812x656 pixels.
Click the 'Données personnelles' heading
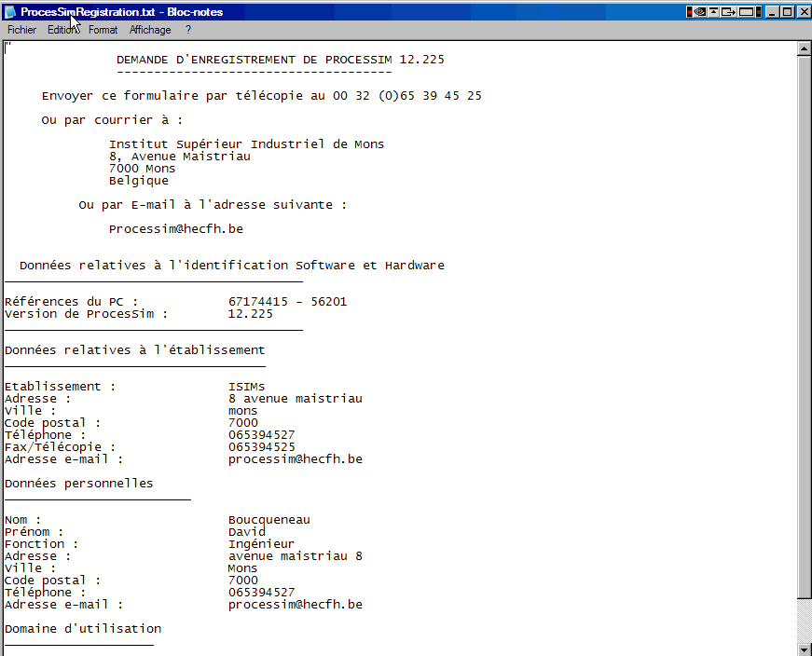point(78,484)
